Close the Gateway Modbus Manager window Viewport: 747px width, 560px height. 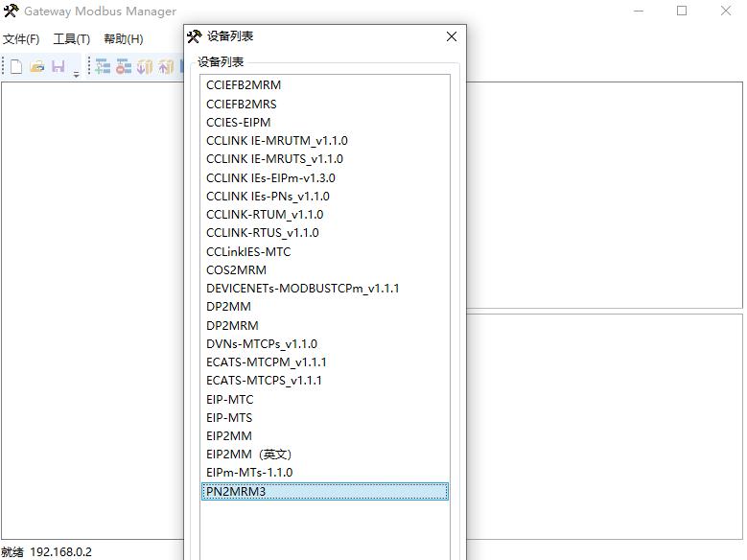[726, 11]
